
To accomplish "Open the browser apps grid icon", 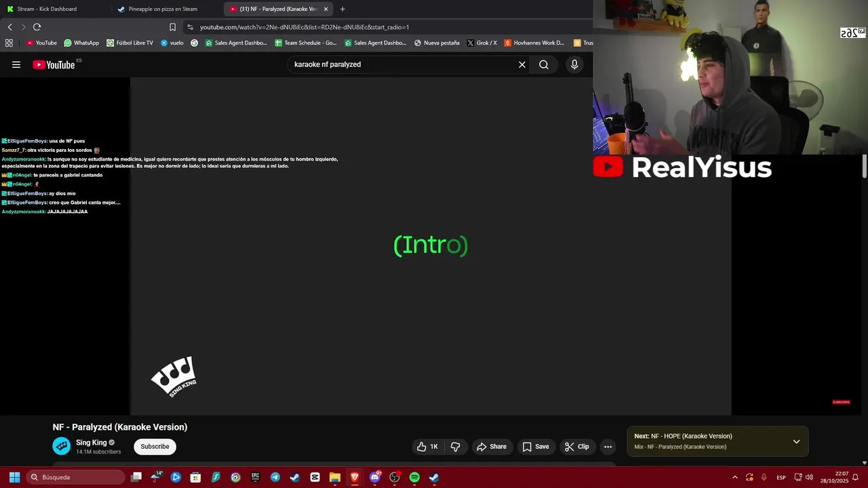I will [9, 43].
